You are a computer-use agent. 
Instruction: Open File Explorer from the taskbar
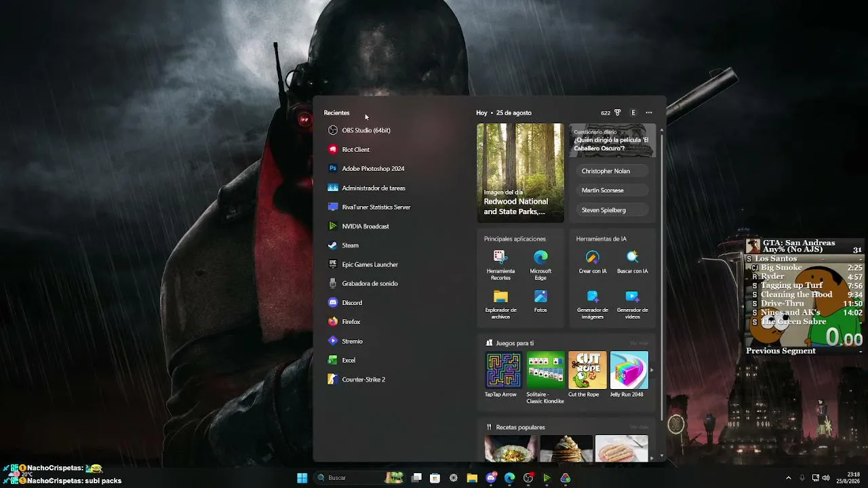point(472,478)
